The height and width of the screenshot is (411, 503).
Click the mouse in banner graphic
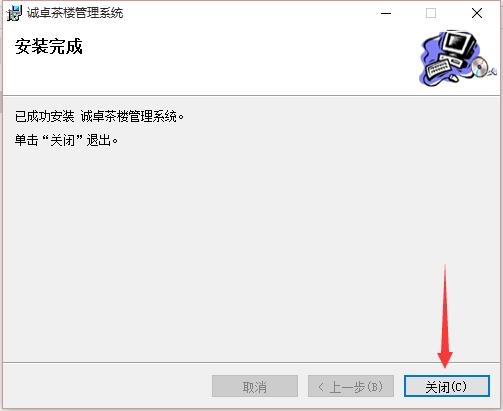[454, 78]
